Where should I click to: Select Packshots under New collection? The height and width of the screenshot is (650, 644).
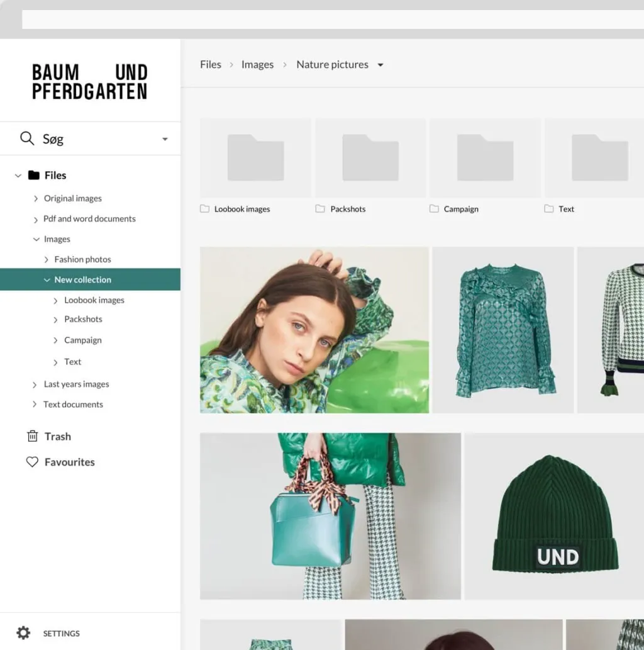[x=83, y=319]
